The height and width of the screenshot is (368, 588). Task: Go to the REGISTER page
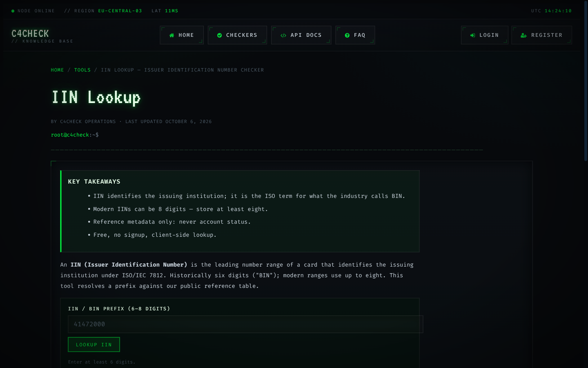coord(542,35)
